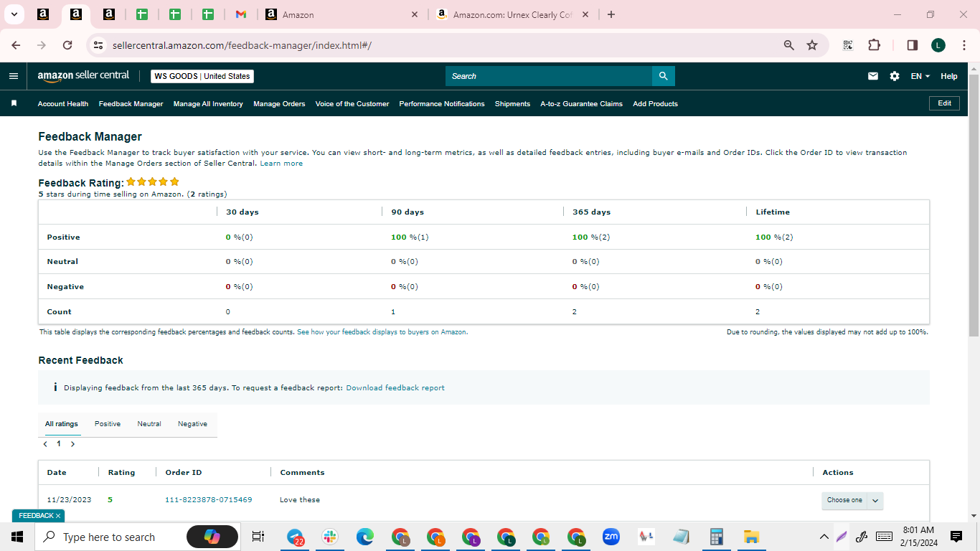Open the Windows Start menu
The height and width of the screenshot is (551, 980).
pos(17,537)
